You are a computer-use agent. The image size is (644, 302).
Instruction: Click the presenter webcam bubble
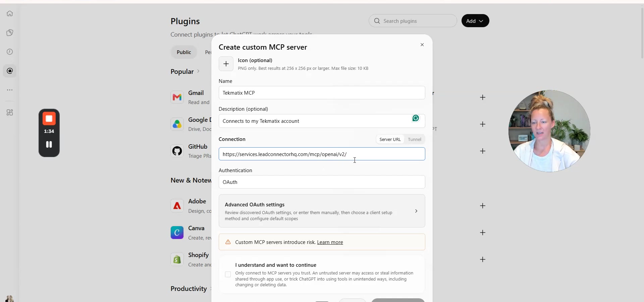[x=549, y=131]
